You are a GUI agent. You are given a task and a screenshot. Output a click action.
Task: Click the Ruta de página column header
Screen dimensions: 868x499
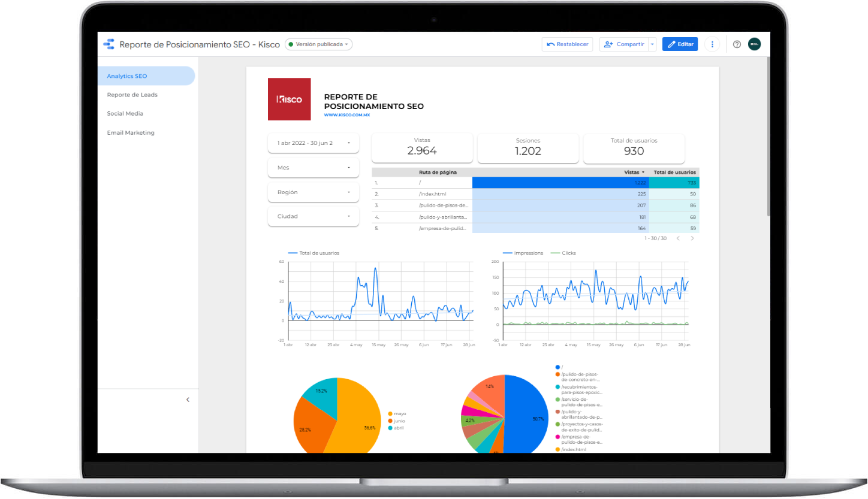point(438,172)
